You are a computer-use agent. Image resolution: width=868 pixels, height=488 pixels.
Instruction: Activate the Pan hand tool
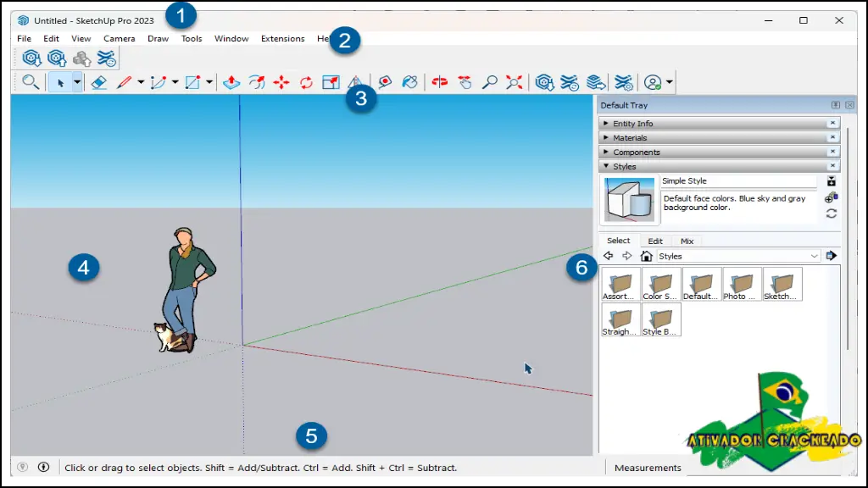465,82
